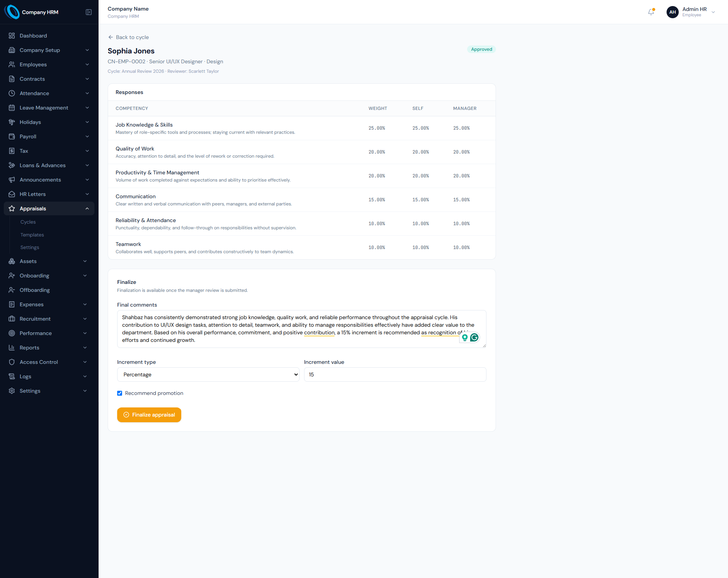Click the Quality of Work competency

135,149
